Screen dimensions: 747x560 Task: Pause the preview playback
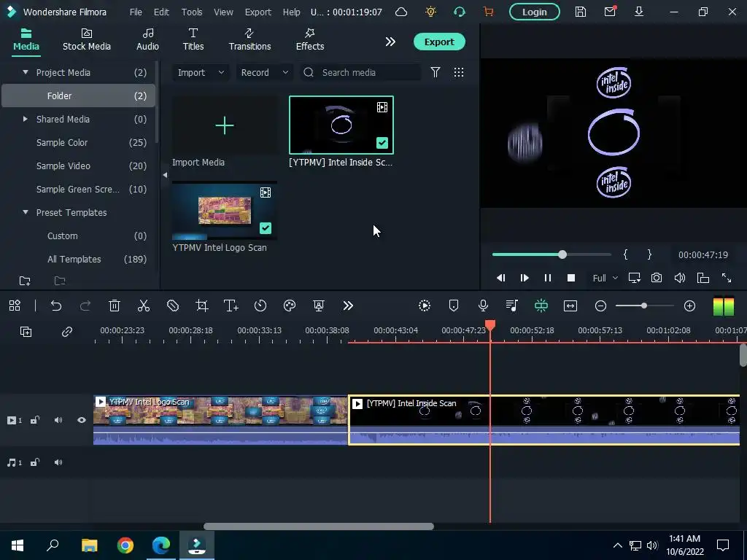tap(547, 278)
